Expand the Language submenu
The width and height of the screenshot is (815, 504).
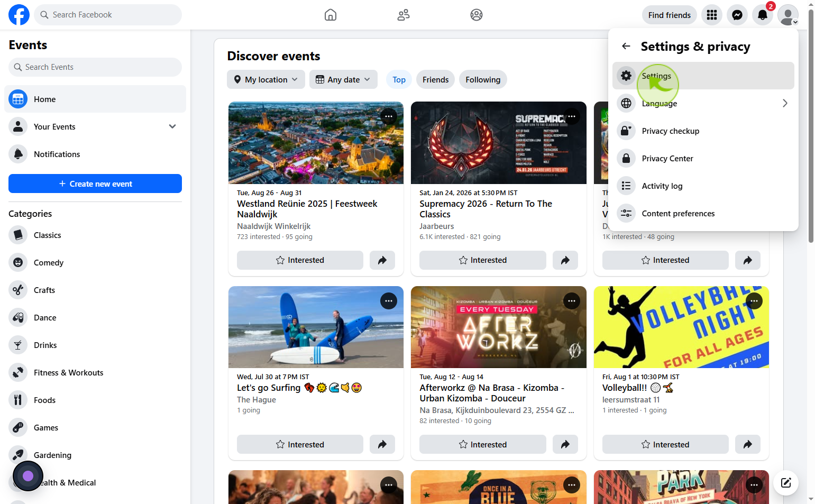(703, 103)
